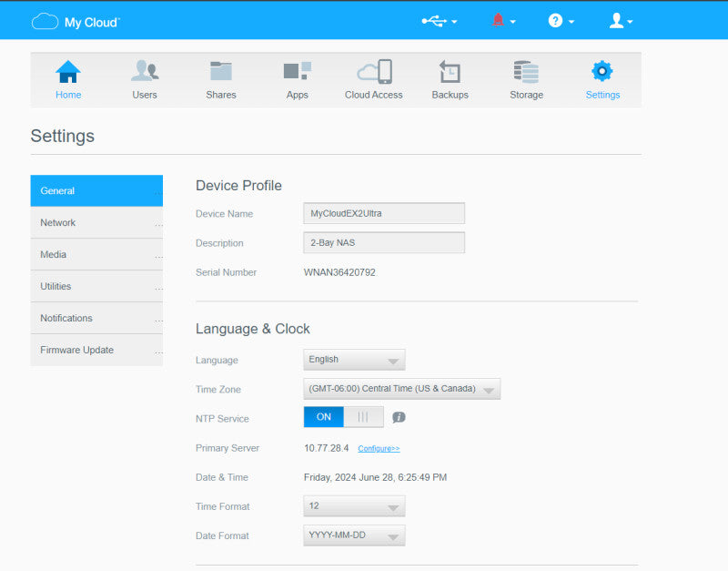Open the Cloud Access icon

coord(374,72)
